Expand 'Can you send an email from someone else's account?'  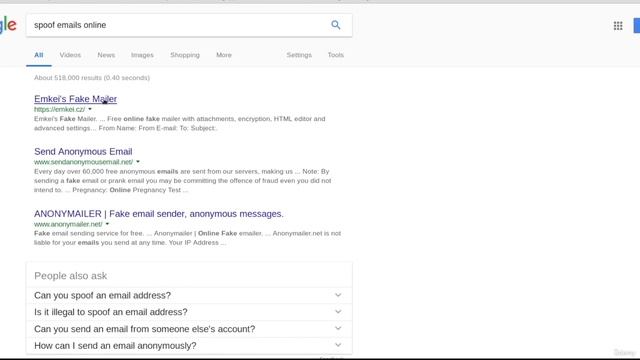tap(189, 329)
